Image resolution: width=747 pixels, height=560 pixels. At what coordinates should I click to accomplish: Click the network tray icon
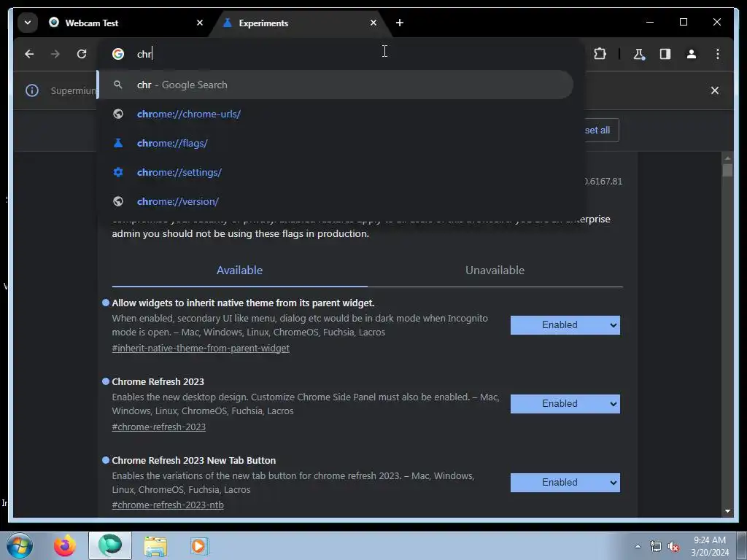(656, 546)
